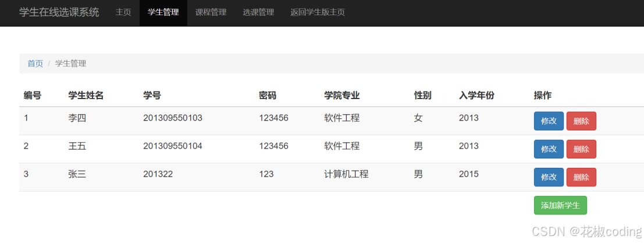Image resolution: width=644 pixels, height=243 pixels.
Task: Open the 课程管理 nav item
Action: (211, 12)
